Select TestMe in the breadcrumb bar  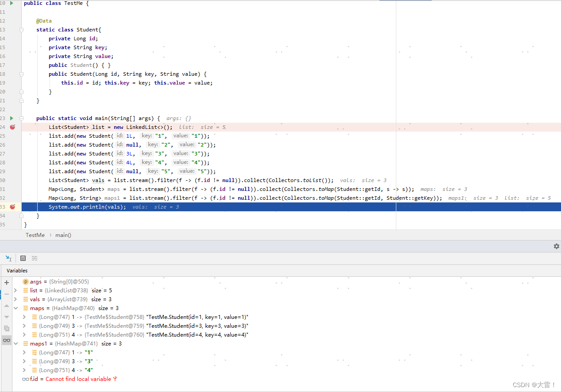(x=35, y=235)
